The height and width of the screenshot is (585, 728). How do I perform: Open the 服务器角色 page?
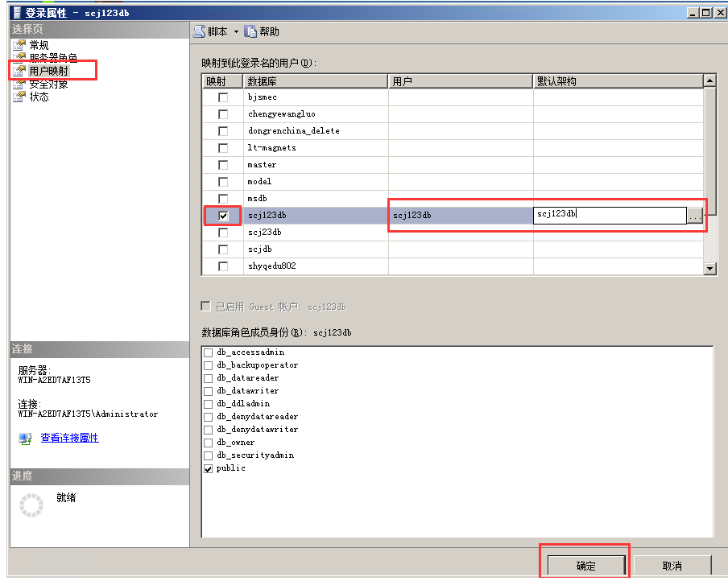pyautogui.click(x=53, y=58)
